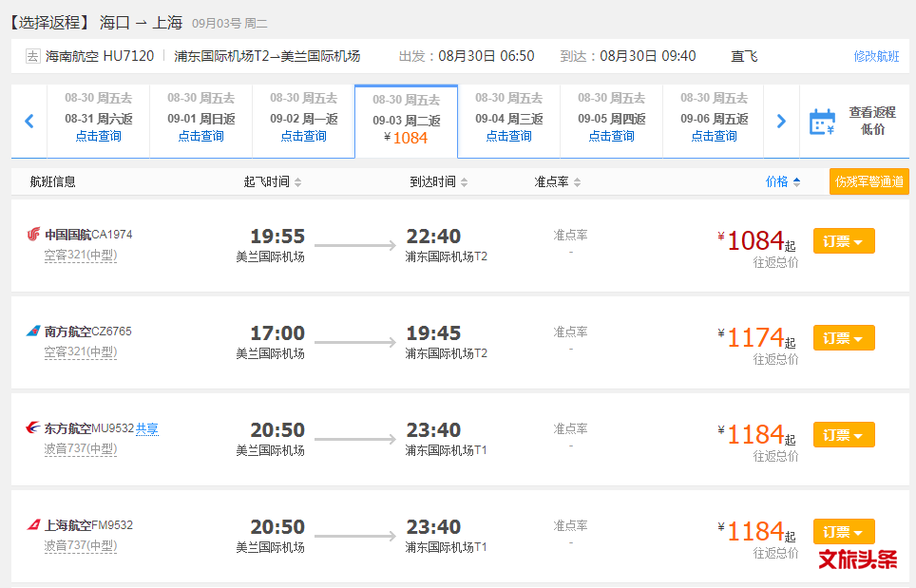Viewport: 916px width, 588px height.
Task: Click 南方航空CZ6765 flight name
Action: coord(88,332)
